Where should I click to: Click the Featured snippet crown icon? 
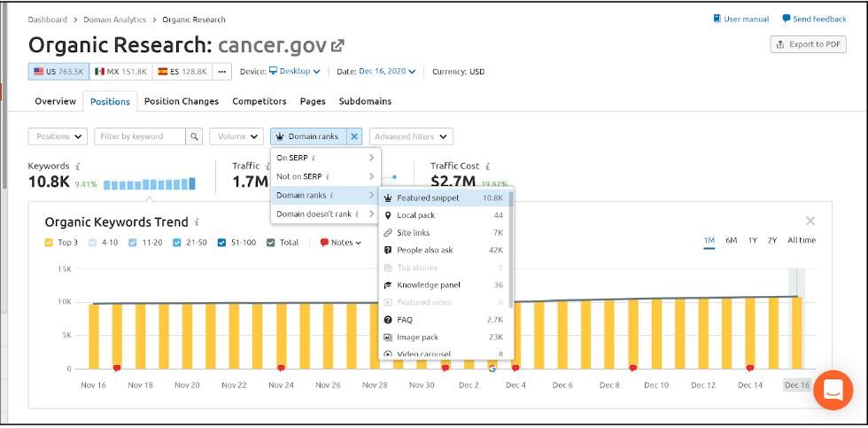coord(388,198)
